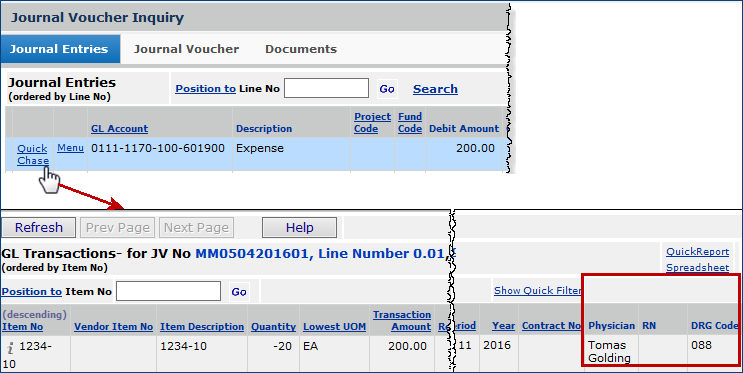Sort by GL Account column header
The image size is (743, 373).
(119, 128)
